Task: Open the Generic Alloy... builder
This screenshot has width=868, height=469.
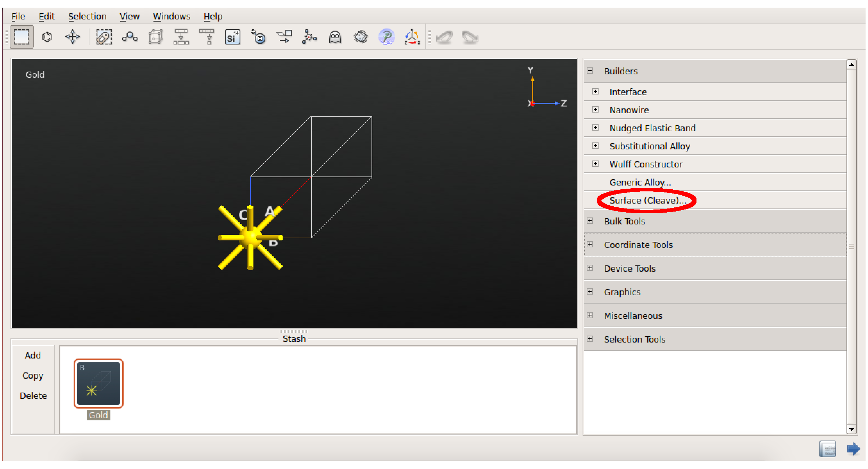Action: click(x=640, y=182)
